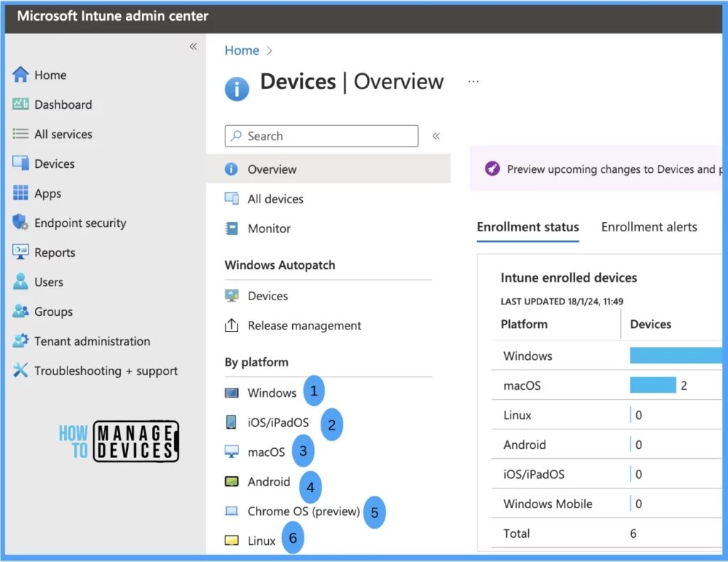Click the Users person icon

(21, 282)
